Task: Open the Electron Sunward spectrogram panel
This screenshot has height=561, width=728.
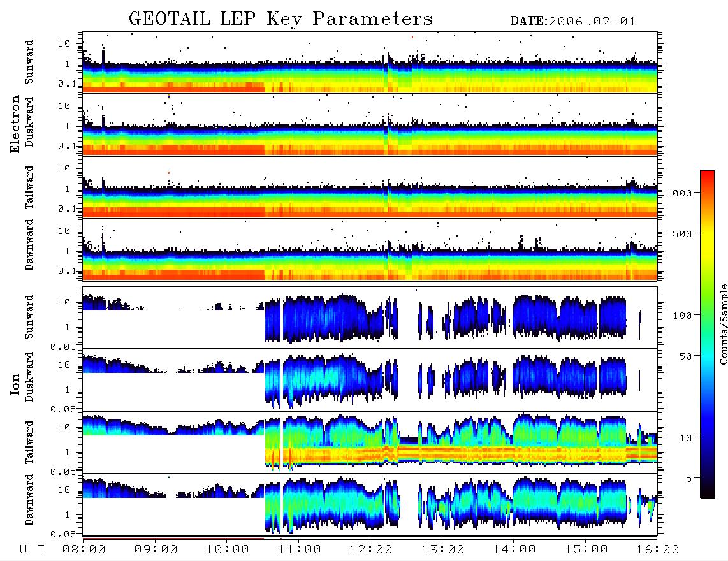Action: pos(370,62)
